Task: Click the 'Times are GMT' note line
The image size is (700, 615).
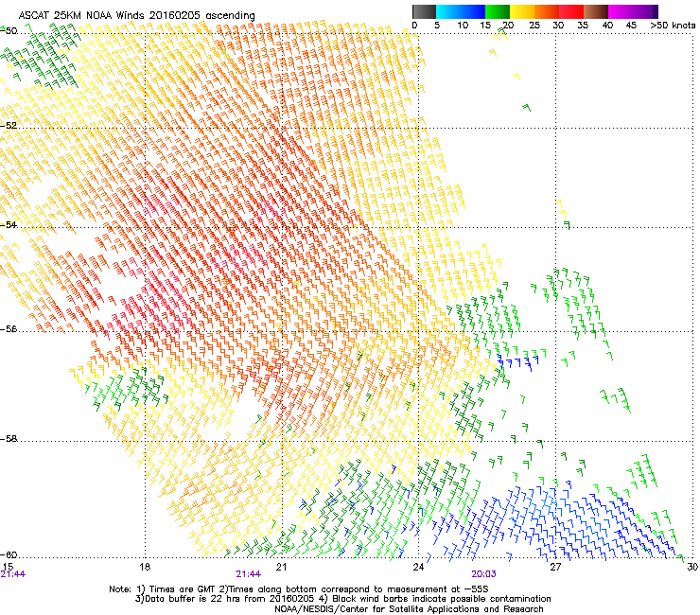Action: pos(299,589)
